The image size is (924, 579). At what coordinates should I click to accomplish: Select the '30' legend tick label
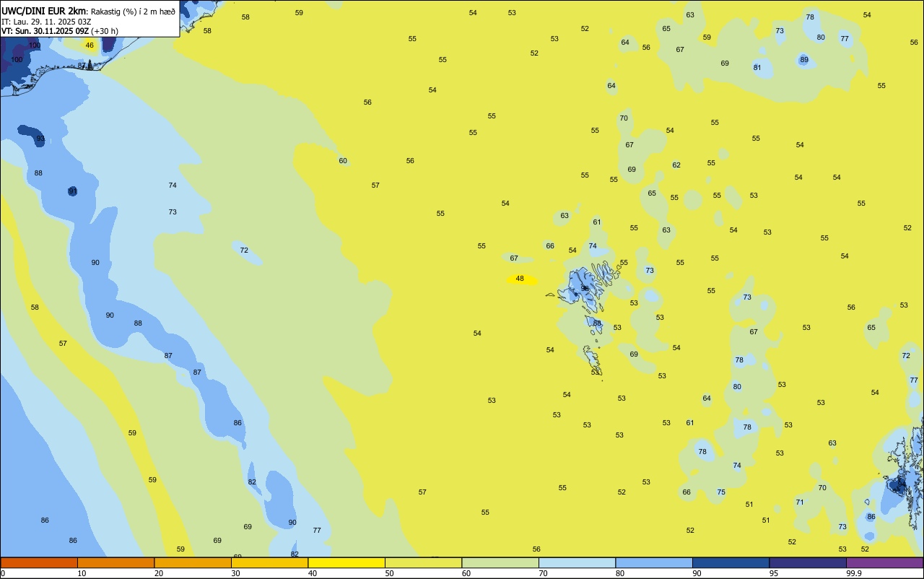[x=235, y=573]
